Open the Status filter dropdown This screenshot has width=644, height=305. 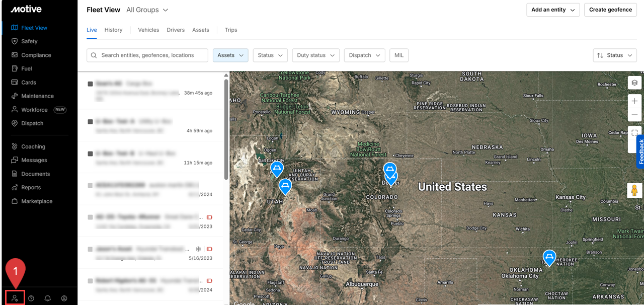tap(270, 55)
